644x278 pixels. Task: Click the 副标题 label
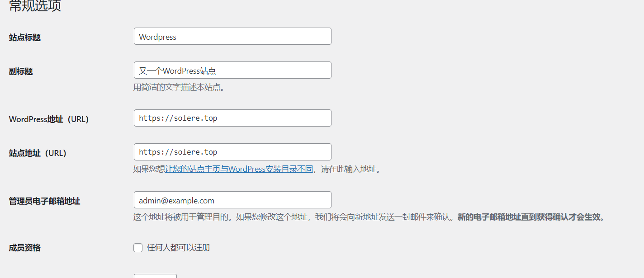[21, 71]
